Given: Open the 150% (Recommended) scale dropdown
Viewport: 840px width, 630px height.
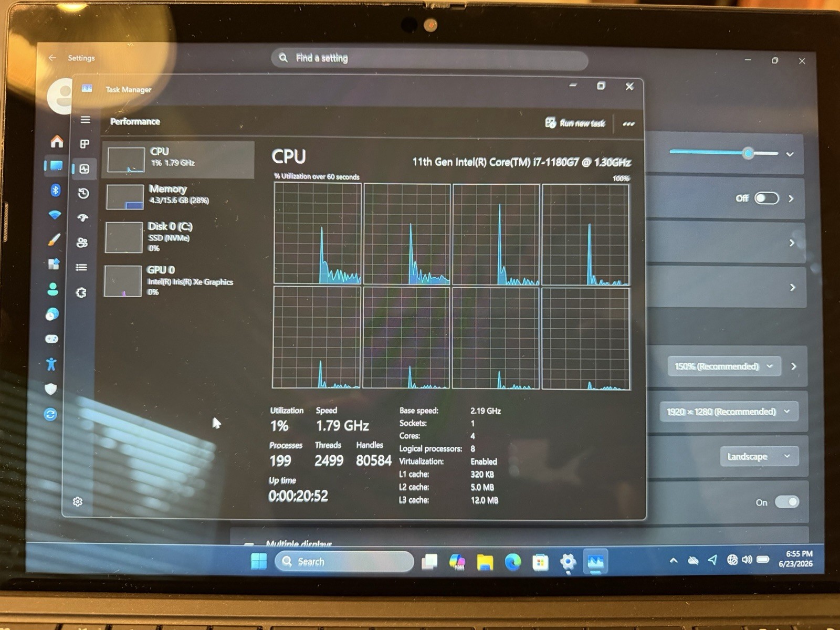Looking at the screenshot, I should pyautogui.click(x=724, y=366).
